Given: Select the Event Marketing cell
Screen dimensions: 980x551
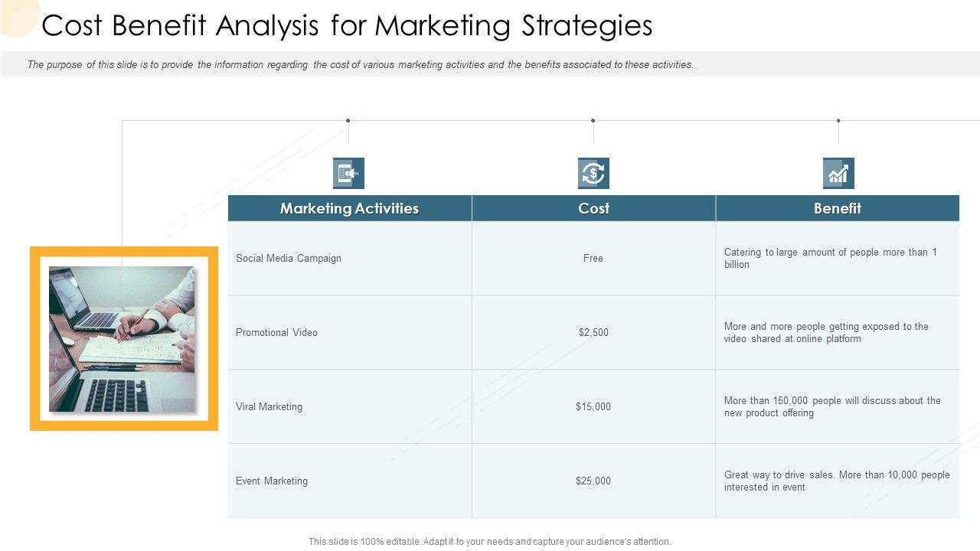Looking at the screenshot, I should [272, 481].
